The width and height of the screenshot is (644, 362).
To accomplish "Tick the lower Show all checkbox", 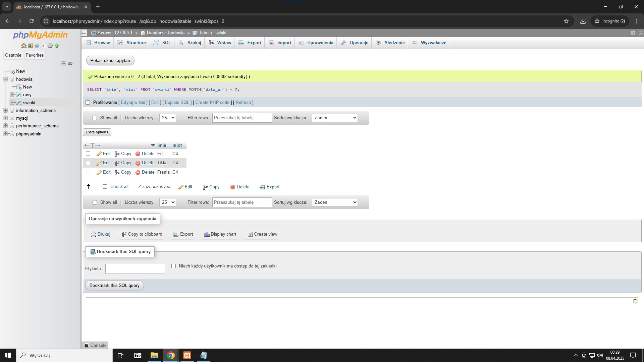I will 95,202.
